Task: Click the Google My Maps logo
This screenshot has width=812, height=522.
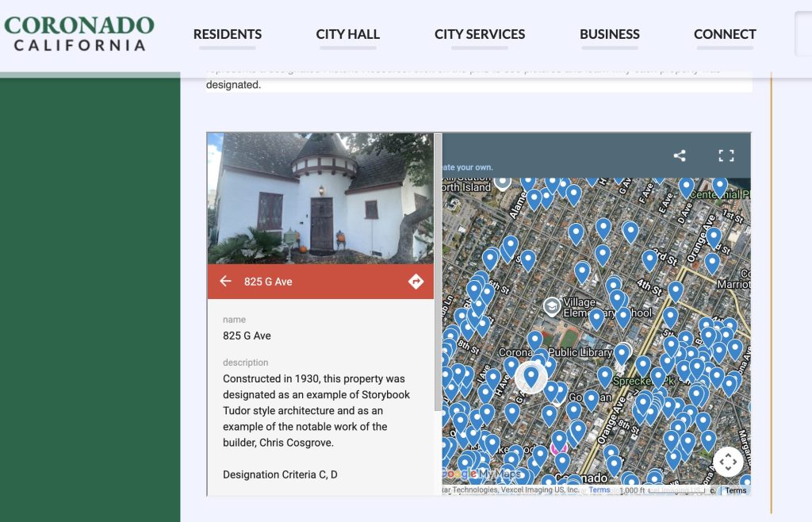Action: (x=481, y=474)
